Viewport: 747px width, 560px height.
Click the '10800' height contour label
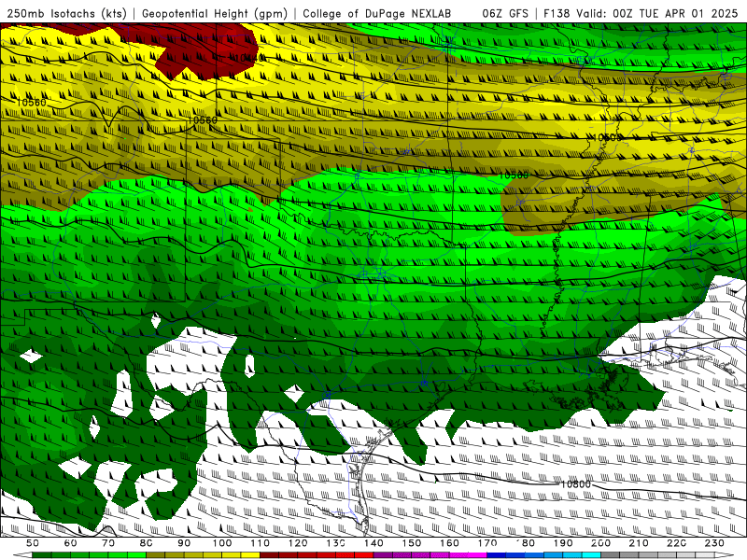click(575, 483)
